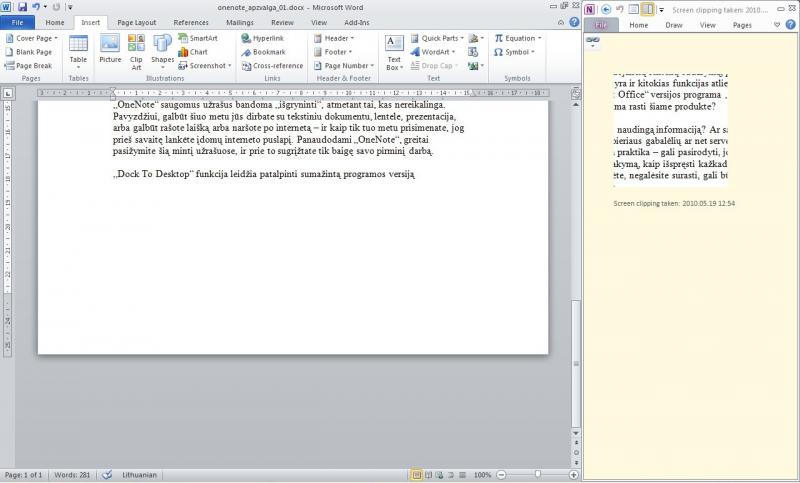This screenshot has width=800, height=483.
Task: Switch to Full Screen Reading view
Action: point(429,475)
